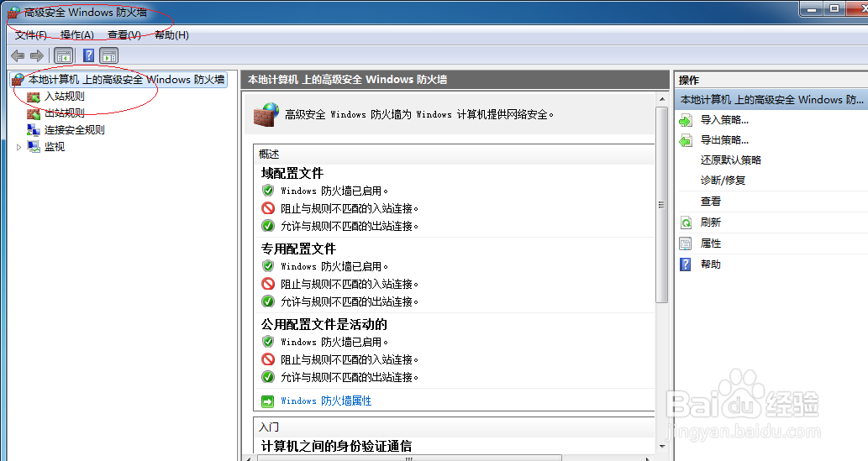Click 刷新 in the actions pane

click(711, 223)
